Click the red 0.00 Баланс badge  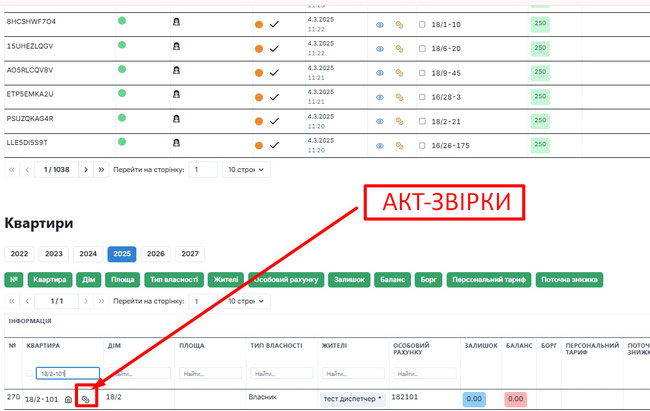pos(516,399)
